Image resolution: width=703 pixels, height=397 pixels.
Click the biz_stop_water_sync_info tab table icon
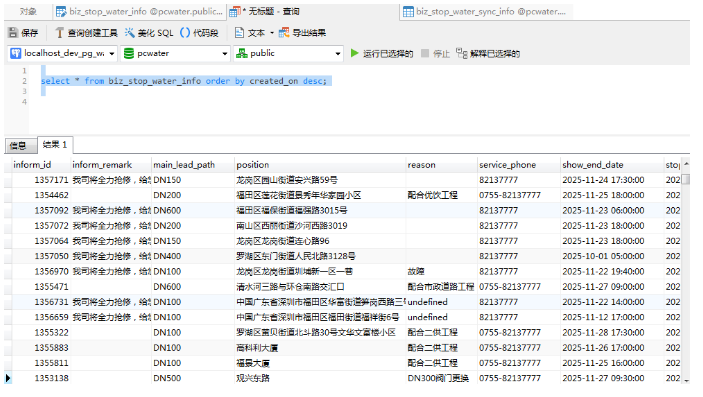click(408, 12)
